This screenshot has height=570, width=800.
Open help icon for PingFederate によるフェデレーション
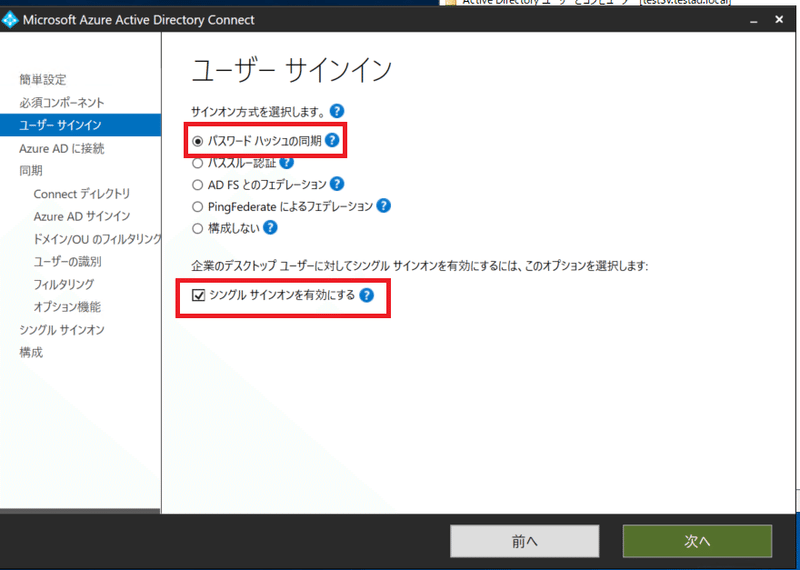tap(383, 206)
